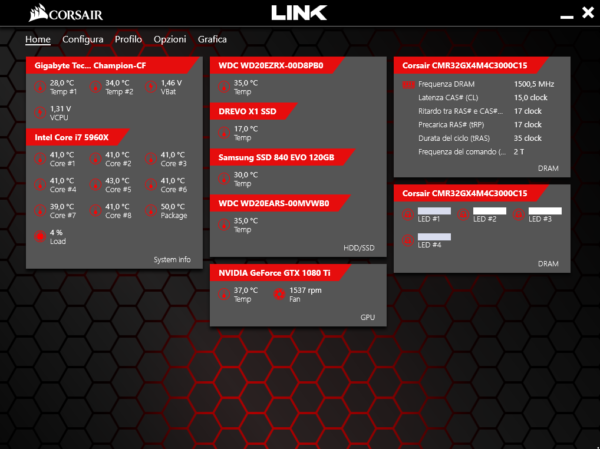Click the GPU fan icon at 1537 rpm
Viewport: 600px width, 449px height.
tap(277, 293)
